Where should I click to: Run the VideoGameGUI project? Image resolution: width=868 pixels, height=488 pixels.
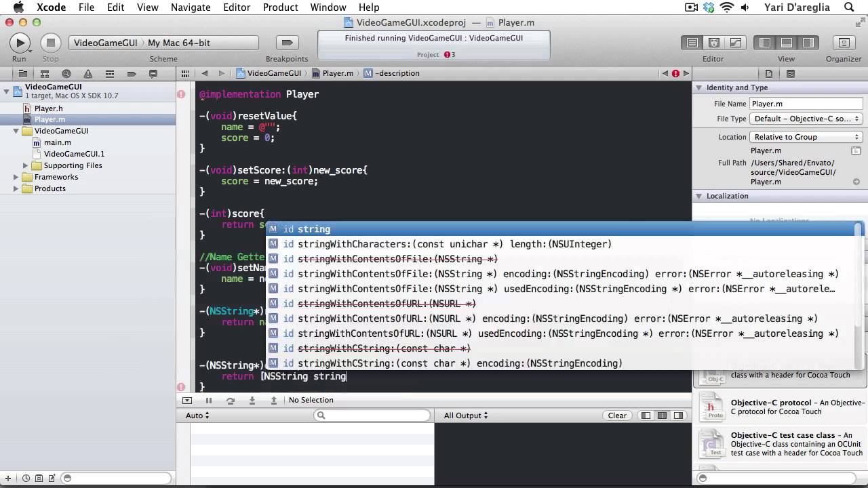tap(20, 43)
